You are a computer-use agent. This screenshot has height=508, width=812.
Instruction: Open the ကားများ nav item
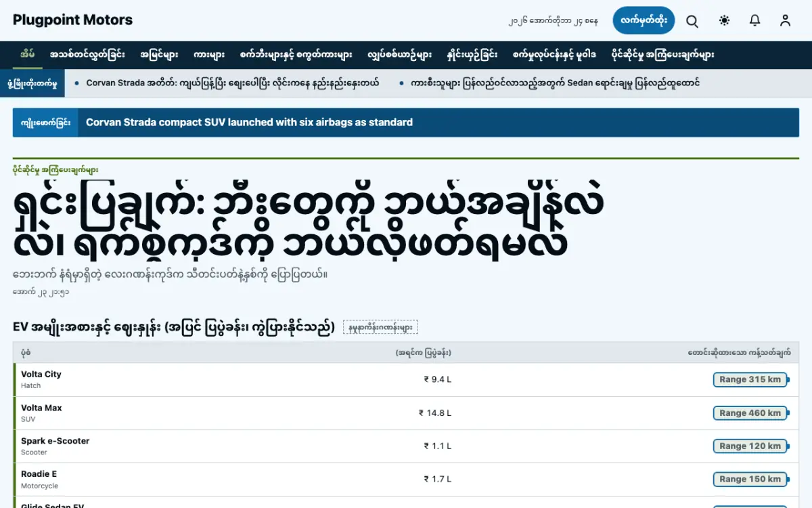(209, 54)
